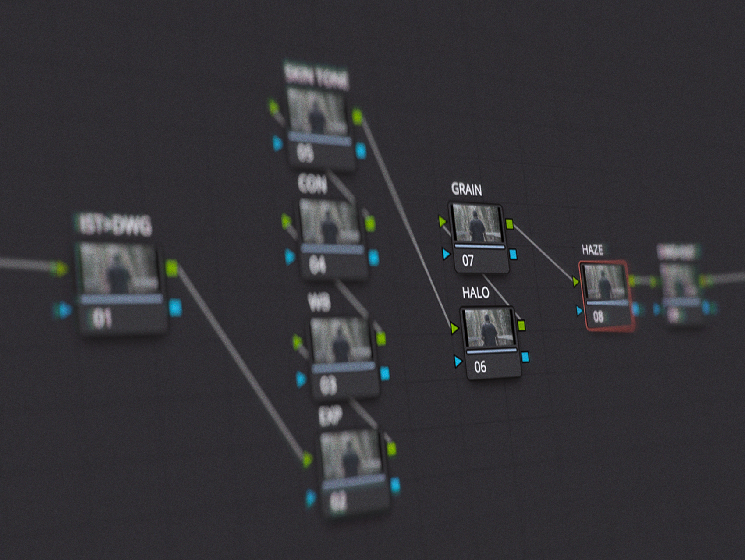745x560 pixels.
Task: Click the GRAIN node 07 thumbnail
Action: coord(477,223)
